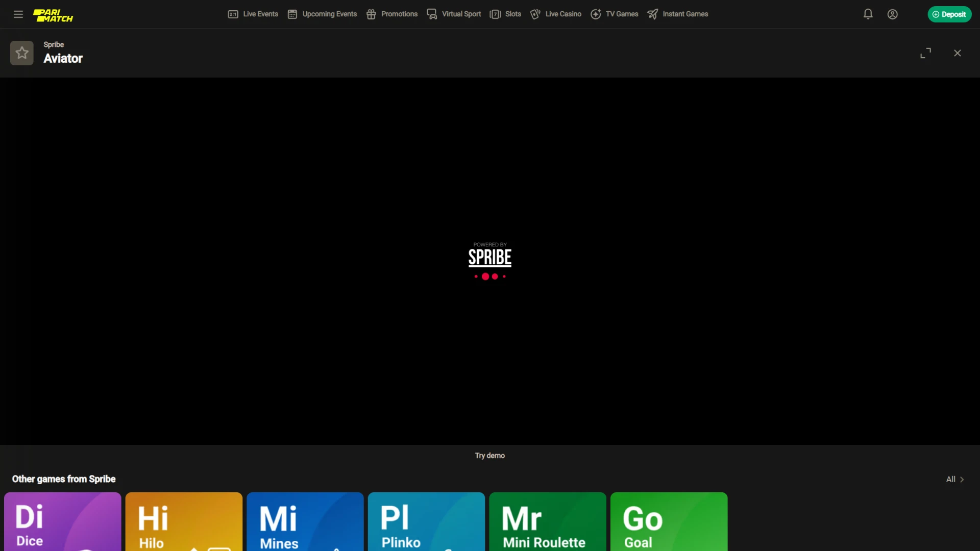Open Slots section
The height and width of the screenshot is (551, 980).
(x=513, y=13)
